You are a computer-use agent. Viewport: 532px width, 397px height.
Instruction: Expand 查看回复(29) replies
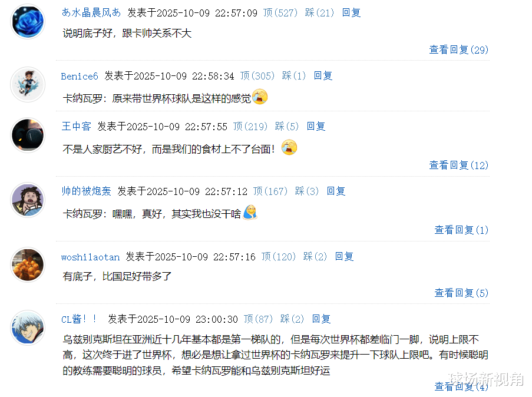(459, 50)
